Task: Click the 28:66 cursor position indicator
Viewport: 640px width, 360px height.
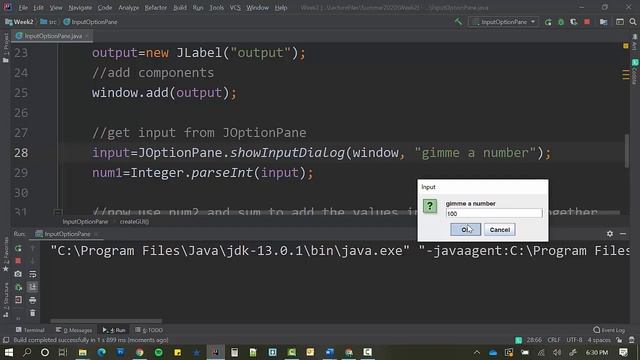Action: 534,340
